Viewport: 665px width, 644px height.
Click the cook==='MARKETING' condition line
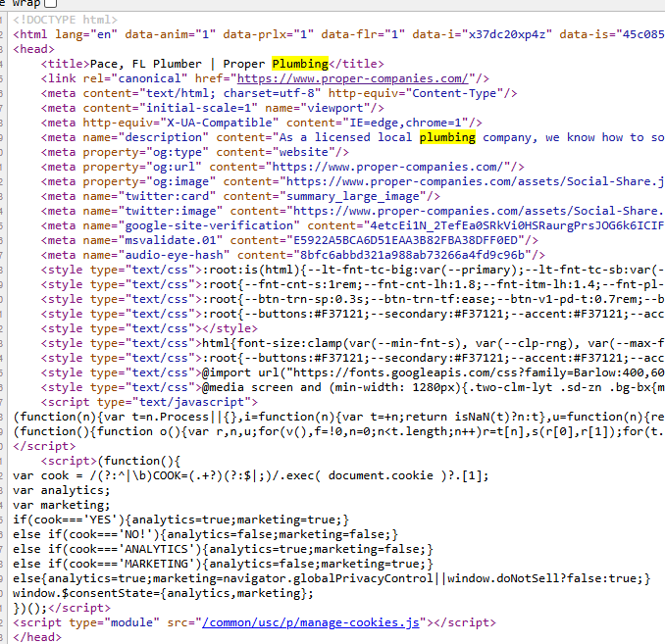(223, 564)
